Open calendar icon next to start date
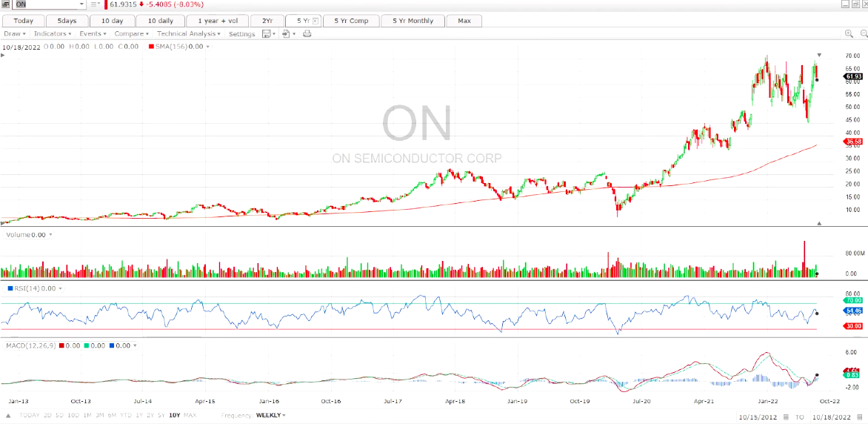This screenshot has height=424, width=868. click(x=786, y=417)
